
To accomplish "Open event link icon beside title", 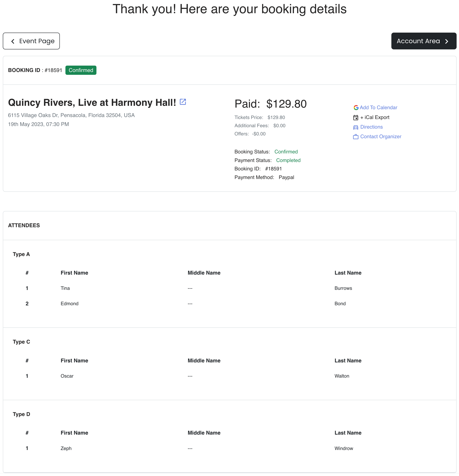I will (183, 102).
